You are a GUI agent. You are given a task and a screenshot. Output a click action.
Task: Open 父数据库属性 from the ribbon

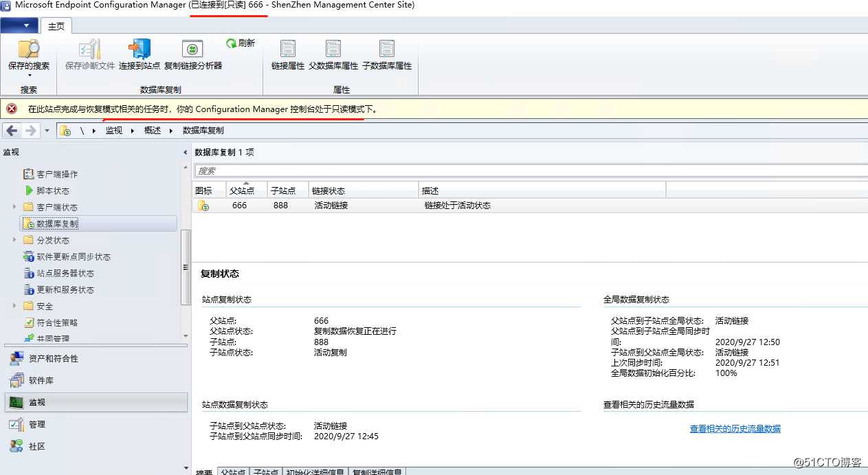point(333,55)
